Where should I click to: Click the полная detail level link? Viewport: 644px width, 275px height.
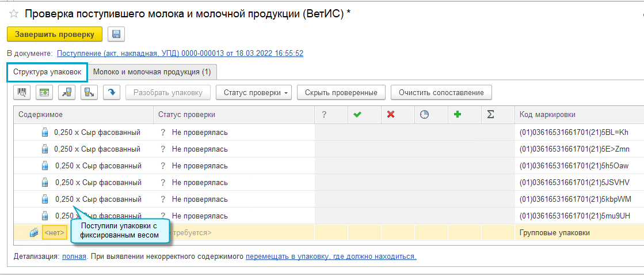pyautogui.click(x=74, y=256)
